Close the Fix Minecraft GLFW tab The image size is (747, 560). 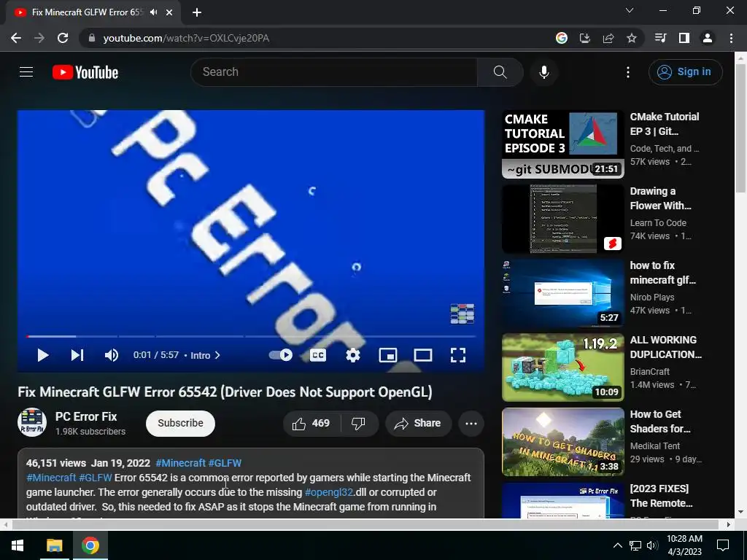[x=169, y=12]
